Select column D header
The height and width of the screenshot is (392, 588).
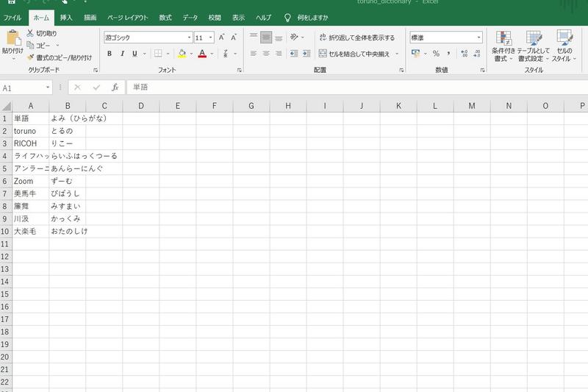pyautogui.click(x=141, y=106)
